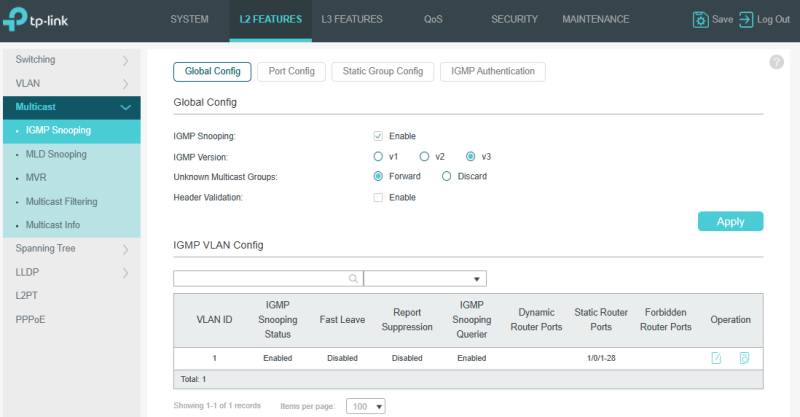Screen dimensions: 800x417
Task: Toggle the IGMP Snooping Enable checkbox
Action: [x=378, y=136]
